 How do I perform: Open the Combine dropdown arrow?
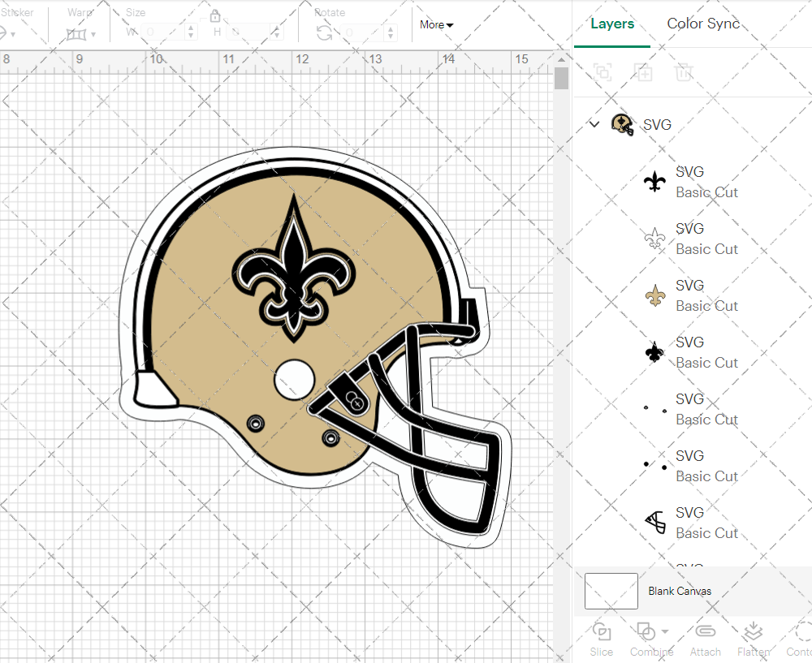(665, 631)
